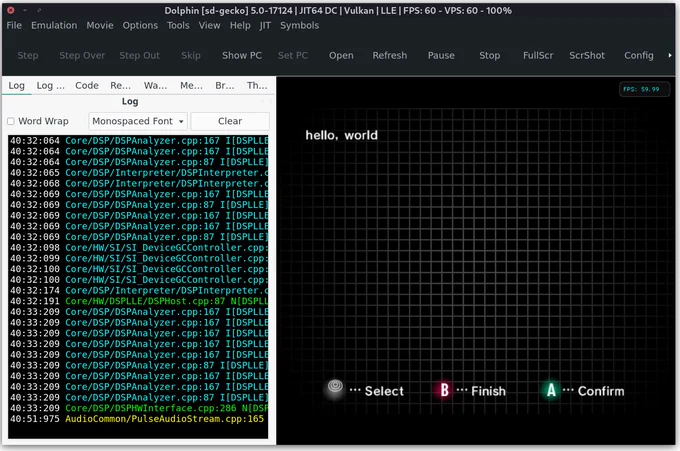Viewport: 680px width, 451px height.
Task: Clear the log output
Action: coord(230,121)
